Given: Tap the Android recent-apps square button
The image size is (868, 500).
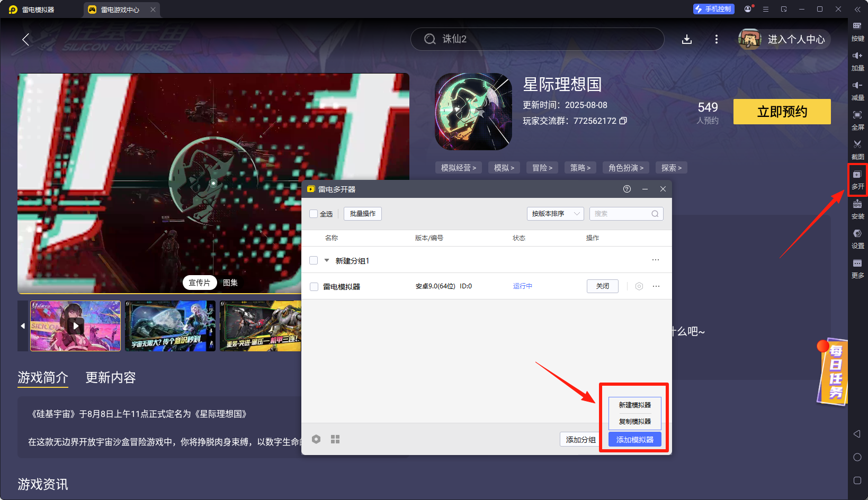Looking at the screenshot, I should [857, 480].
